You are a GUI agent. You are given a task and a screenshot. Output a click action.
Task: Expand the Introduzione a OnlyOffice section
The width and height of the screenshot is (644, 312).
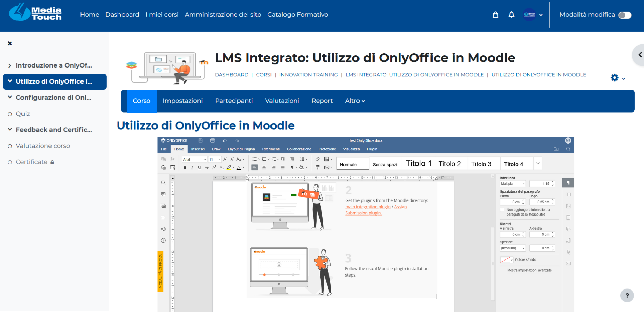click(10, 65)
